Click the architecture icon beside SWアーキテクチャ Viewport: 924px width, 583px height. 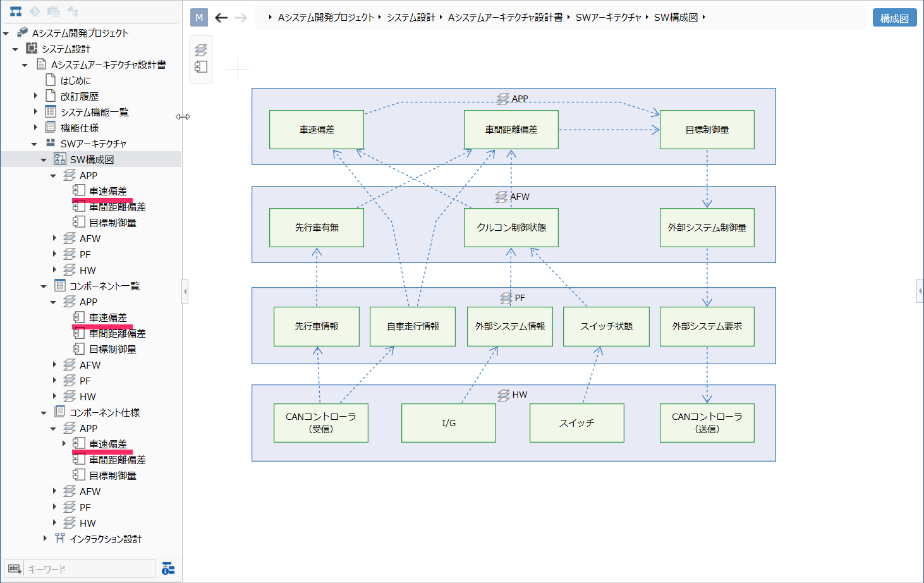(x=51, y=143)
